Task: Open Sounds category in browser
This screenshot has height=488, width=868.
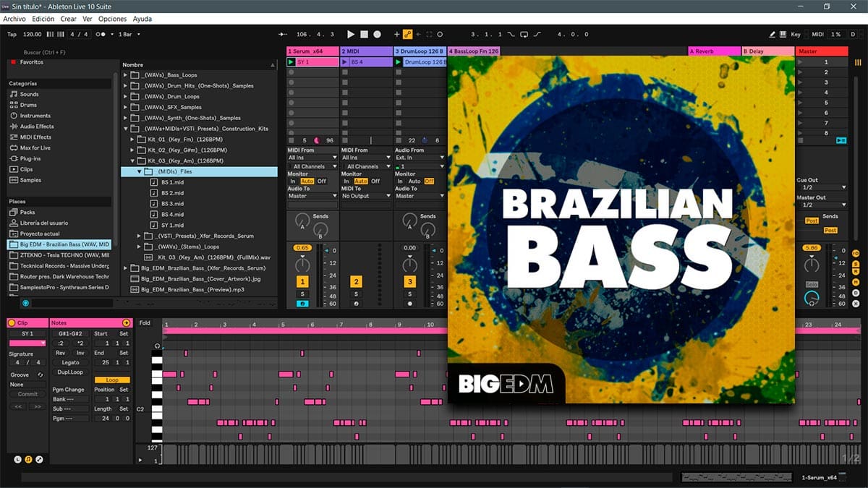Action: (x=30, y=94)
